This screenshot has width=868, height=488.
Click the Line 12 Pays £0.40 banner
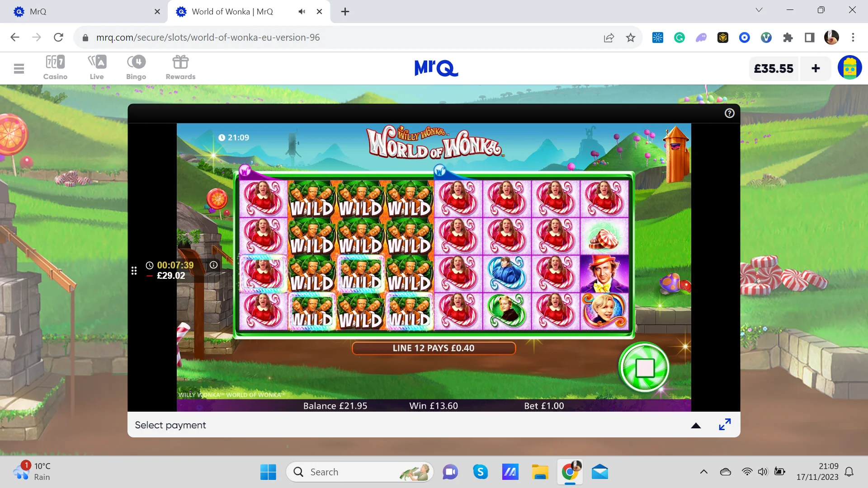point(434,348)
